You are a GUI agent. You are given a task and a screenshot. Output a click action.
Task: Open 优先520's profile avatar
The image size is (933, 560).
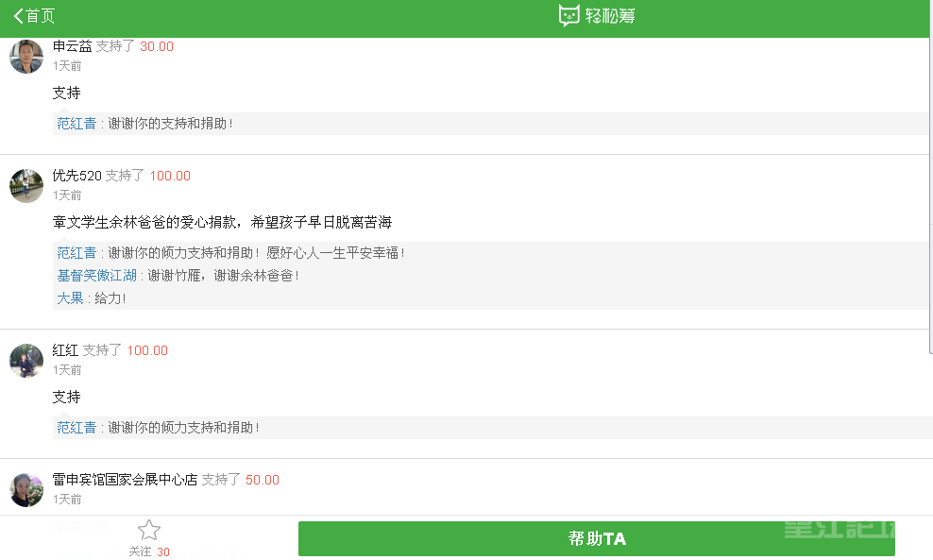[26, 186]
